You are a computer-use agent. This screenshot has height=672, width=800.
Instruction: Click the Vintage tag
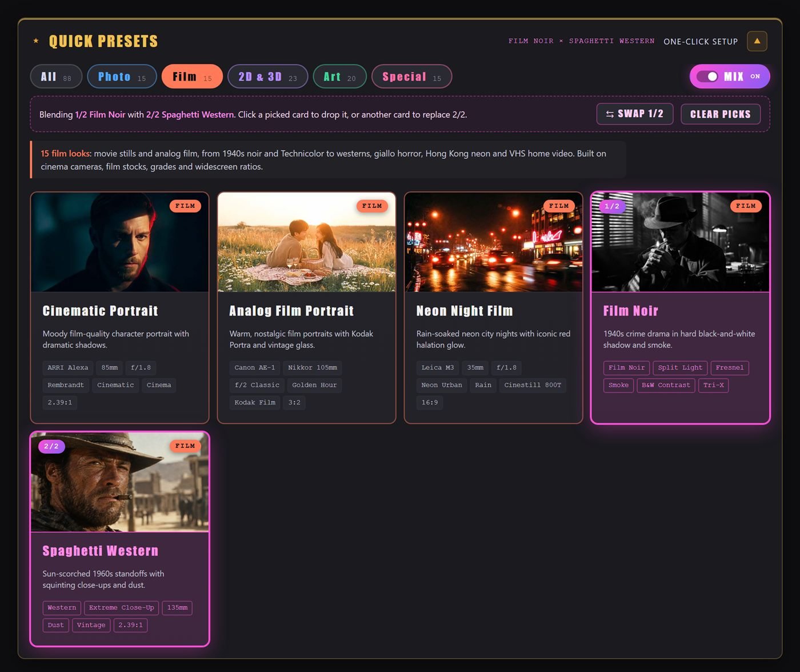pyautogui.click(x=91, y=625)
